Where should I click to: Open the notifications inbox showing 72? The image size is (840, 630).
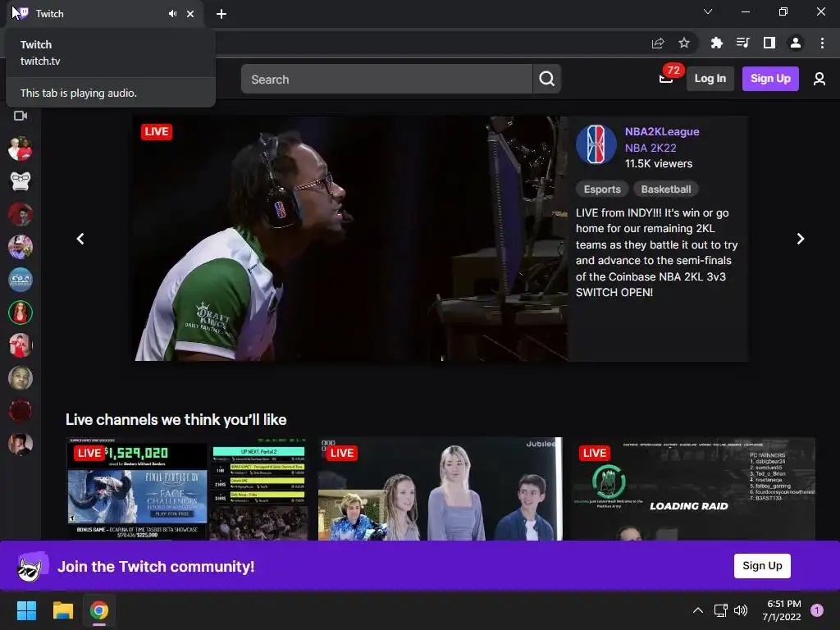point(666,79)
